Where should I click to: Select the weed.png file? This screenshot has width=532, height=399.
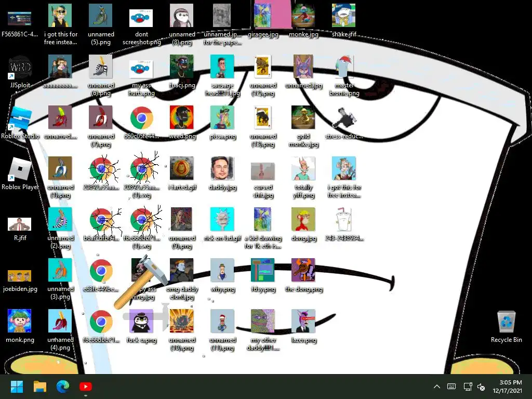click(182, 123)
